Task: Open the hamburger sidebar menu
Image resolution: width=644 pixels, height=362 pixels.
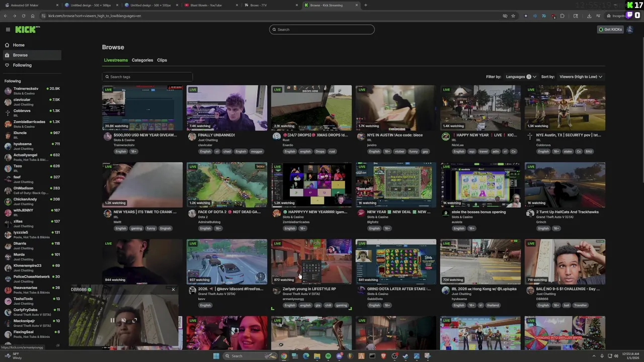Action: (x=8, y=30)
